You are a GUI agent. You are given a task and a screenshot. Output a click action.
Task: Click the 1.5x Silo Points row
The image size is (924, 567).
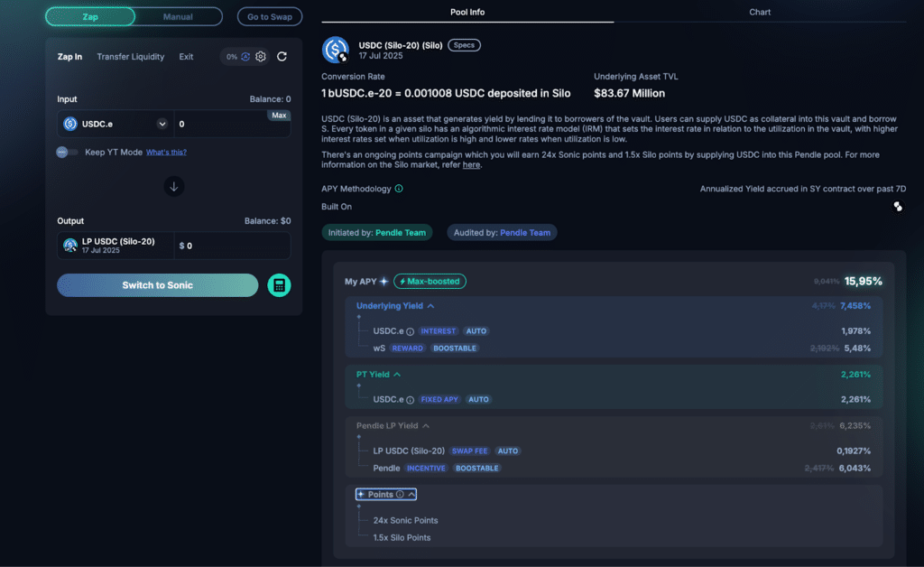coord(402,537)
